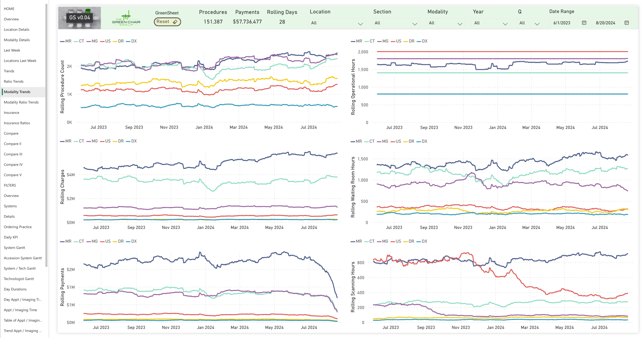Click the Green Chair Group logo
Screen dimensions: 644x338
pyautogui.click(x=126, y=18)
